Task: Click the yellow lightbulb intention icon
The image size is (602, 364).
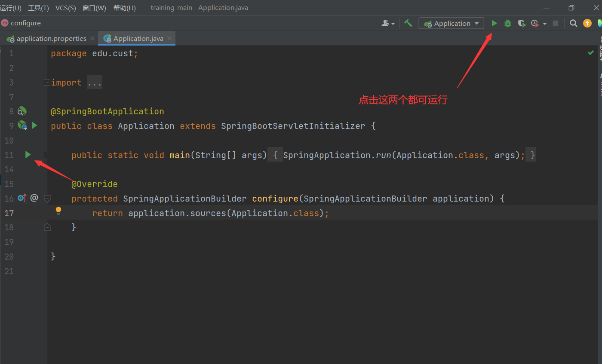Action: pyautogui.click(x=58, y=211)
